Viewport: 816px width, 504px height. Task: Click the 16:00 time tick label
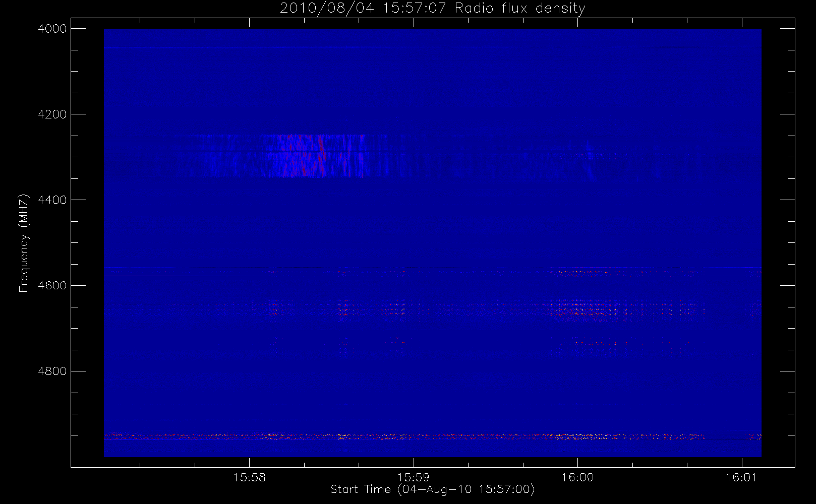pos(577,477)
